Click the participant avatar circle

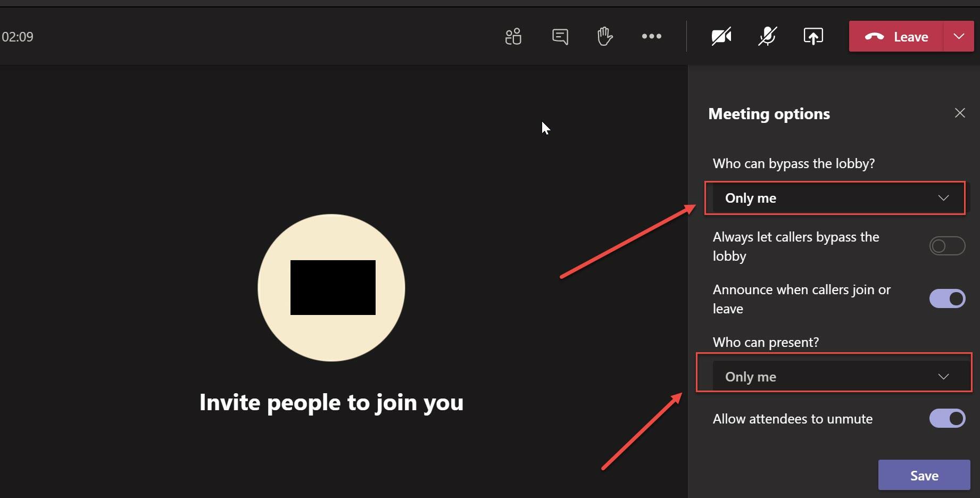tap(331, 288)
